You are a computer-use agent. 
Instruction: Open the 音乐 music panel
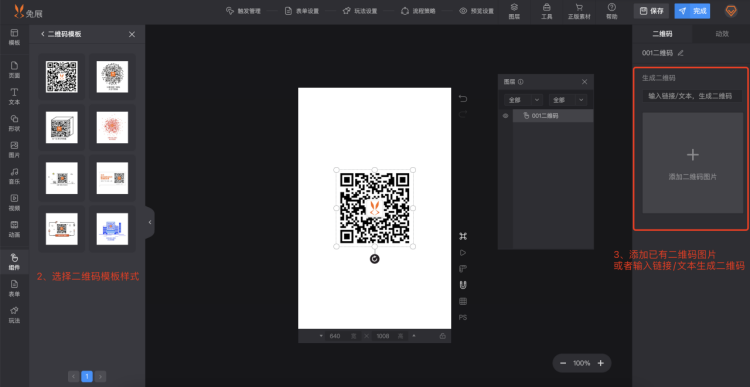click(x=14, y=176)
